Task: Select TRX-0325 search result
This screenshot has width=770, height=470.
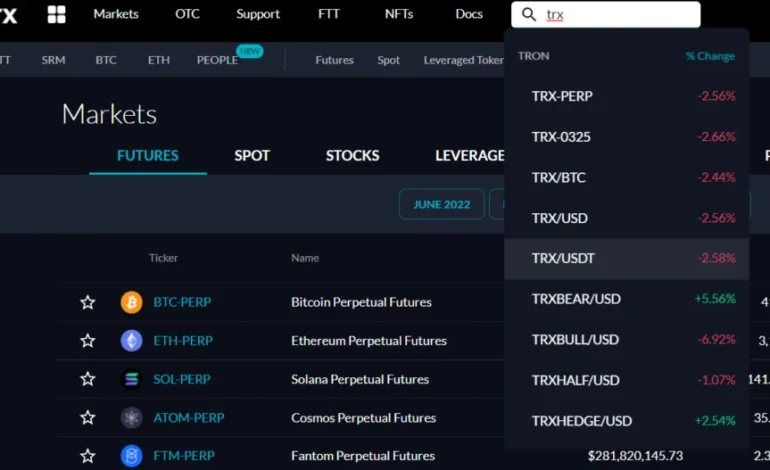Action: (x=627, y=137)
